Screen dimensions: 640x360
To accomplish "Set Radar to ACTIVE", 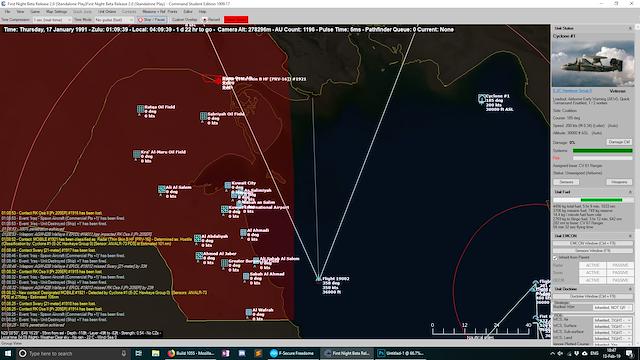I will (592, 265).
